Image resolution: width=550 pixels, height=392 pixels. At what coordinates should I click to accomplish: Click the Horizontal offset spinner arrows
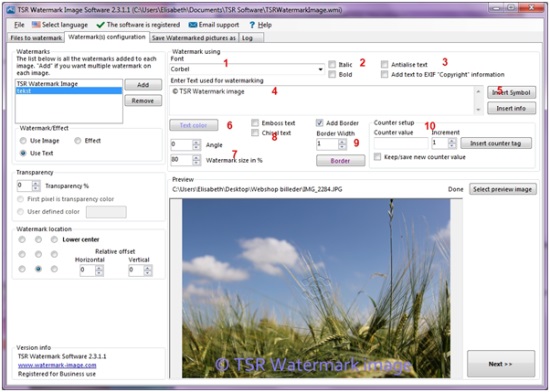tap(99, 270)
